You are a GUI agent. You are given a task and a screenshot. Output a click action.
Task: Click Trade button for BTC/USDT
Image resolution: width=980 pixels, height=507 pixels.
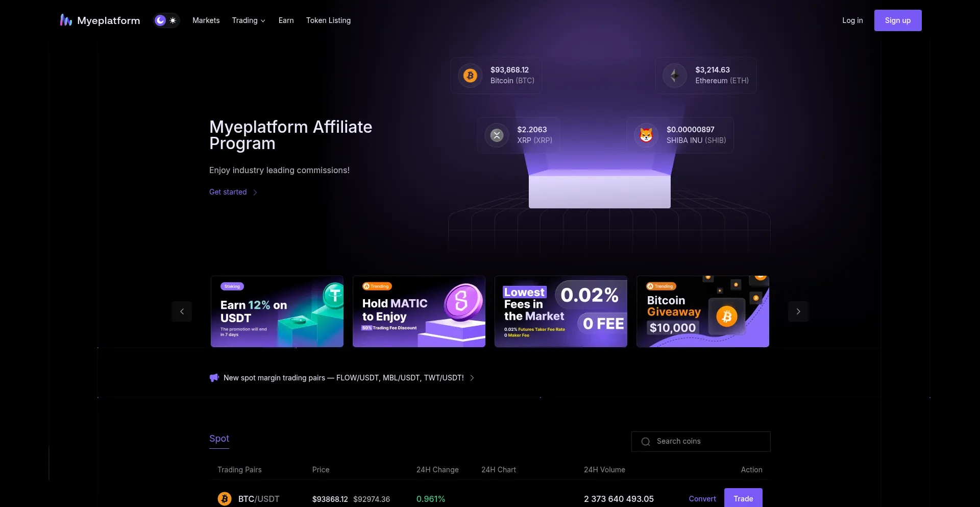[743, 498]
